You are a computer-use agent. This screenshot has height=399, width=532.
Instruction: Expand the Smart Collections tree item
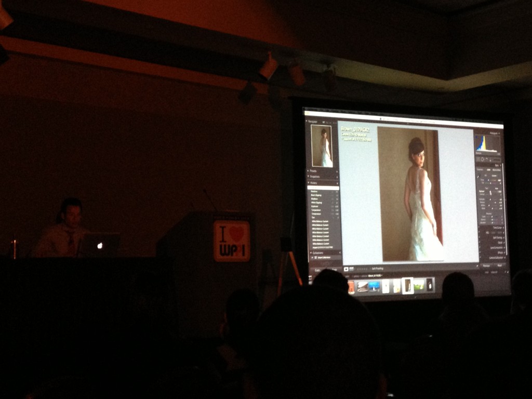point(312,258)
